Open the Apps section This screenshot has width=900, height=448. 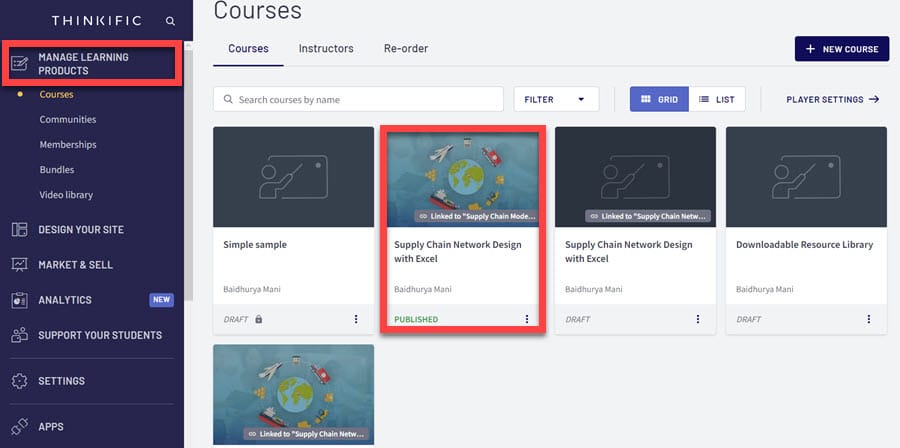pos(51,426)
